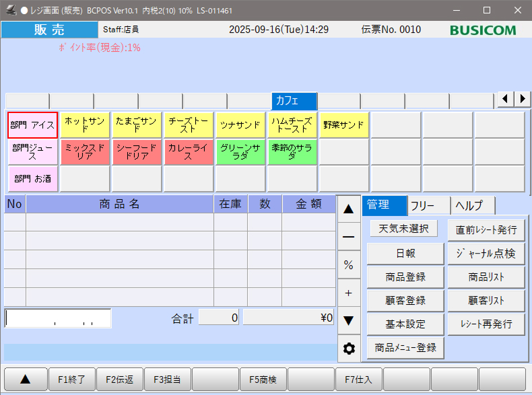This screenshot has height=395, width=532.
Task: Click the gear settings icon
Action: coord(348,349)
